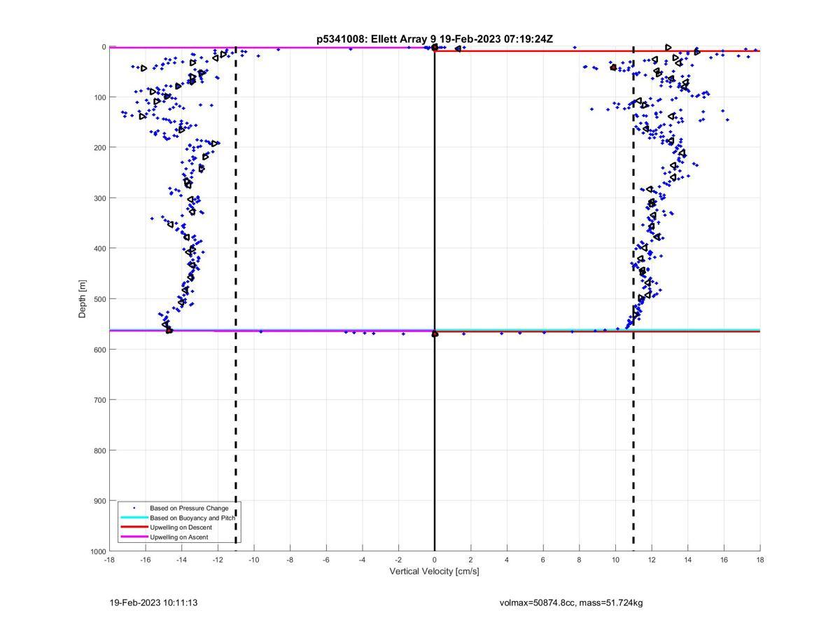840x620 pixels.
Task: Click the 'Depth [m]' axis label
Action: click(83, 299)
